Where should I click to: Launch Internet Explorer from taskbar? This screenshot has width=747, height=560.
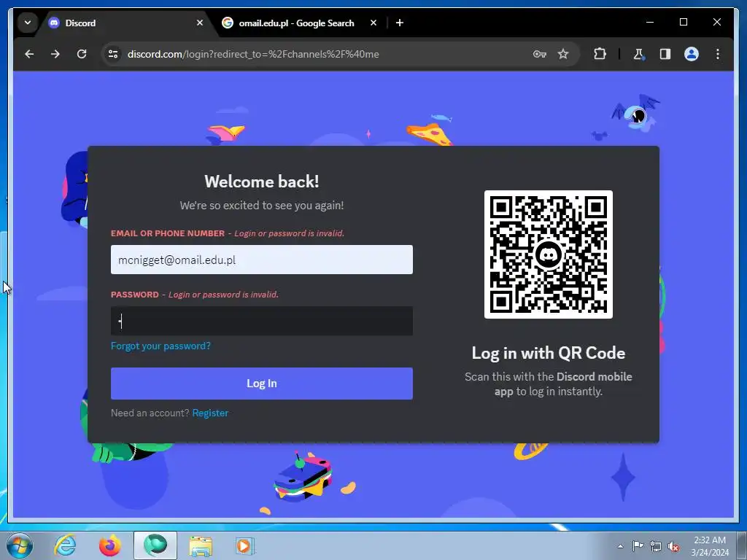(x=65, y=545)
